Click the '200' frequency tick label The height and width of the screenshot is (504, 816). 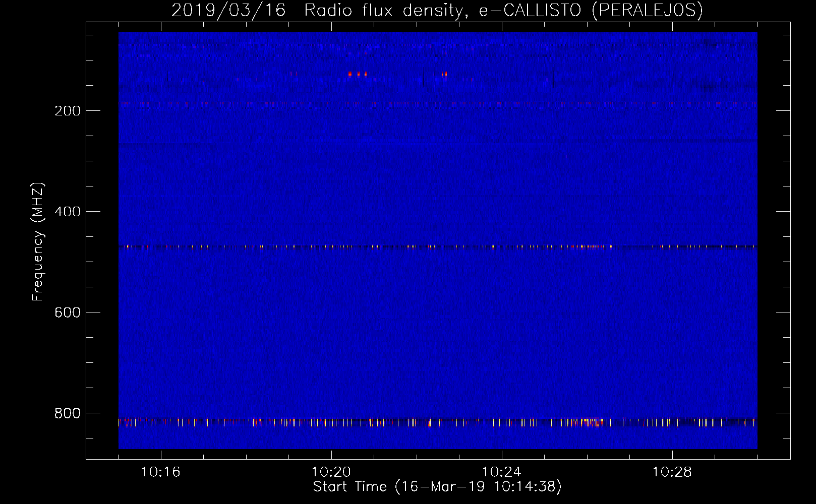pos(68,111)
